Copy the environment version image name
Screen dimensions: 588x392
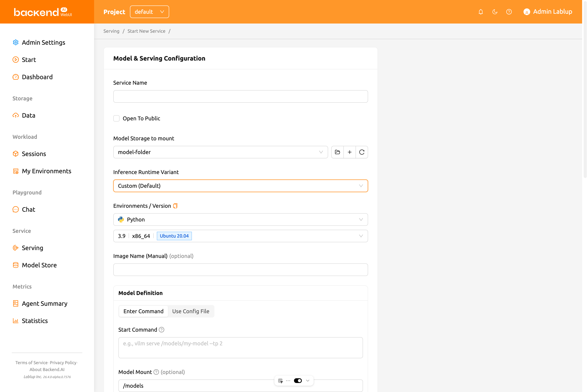click(175, 206)
